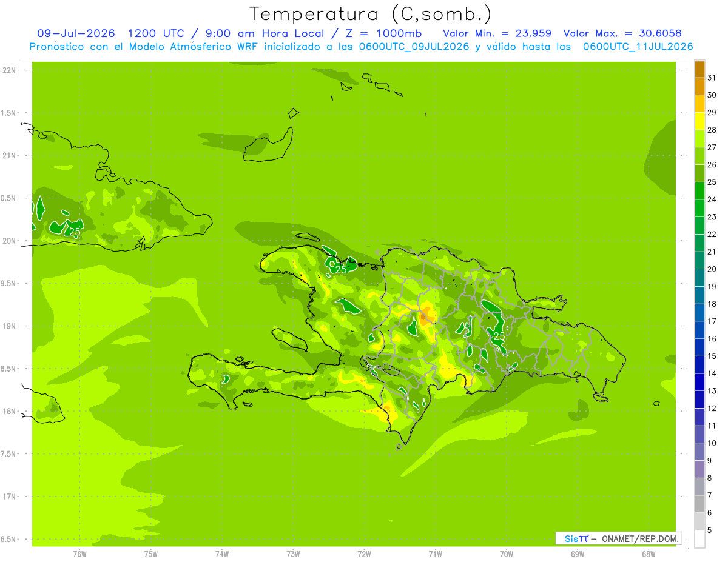This screenshot has height=562, width=728.
Task: Click the blue swatch between 16 and 17
Action: coord(699,330)
